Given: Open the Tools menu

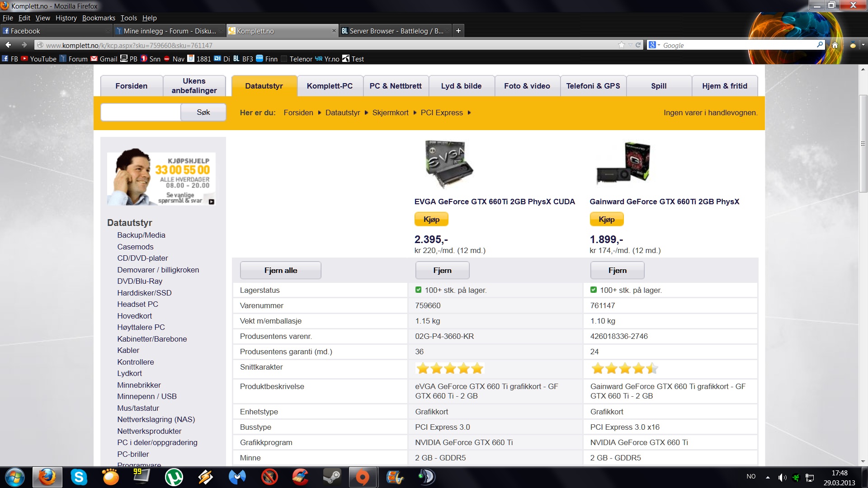Looking at the screenshot, I should coord(128,18).
